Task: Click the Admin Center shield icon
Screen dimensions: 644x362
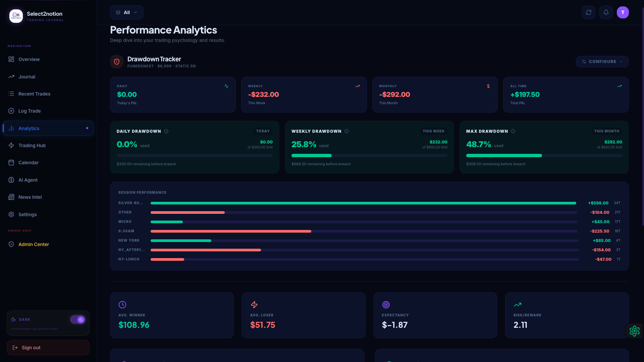Action: pyautogui.click(x=11, y=244)
